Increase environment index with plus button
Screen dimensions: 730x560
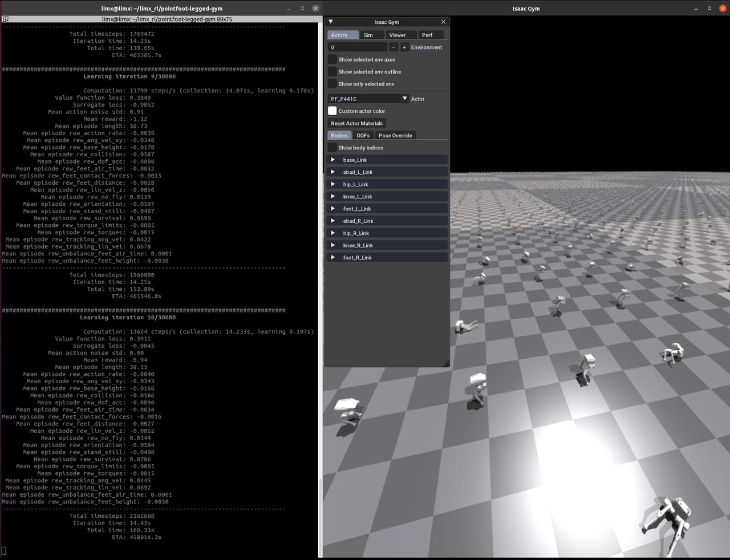(404, 47)
